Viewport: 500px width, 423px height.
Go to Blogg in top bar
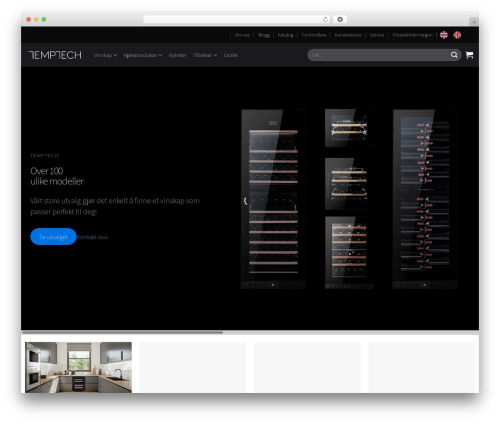tap(264, 35)
